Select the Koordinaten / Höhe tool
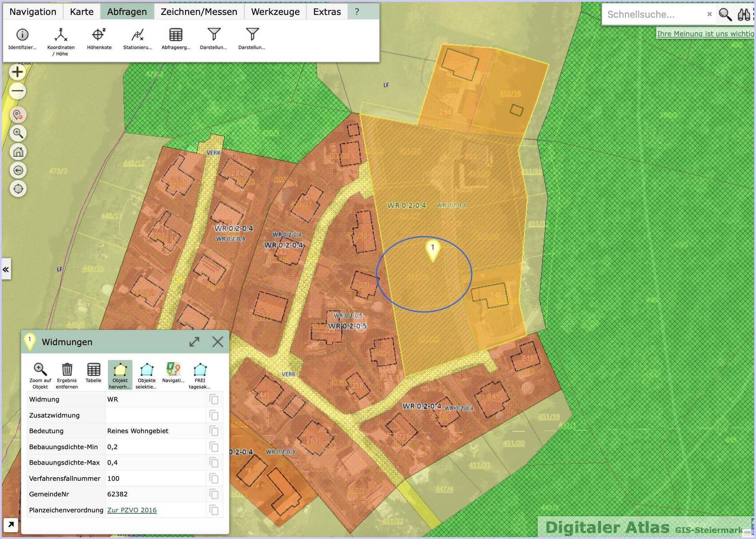This screenshot has width=756, height=539. coord(61,35)
